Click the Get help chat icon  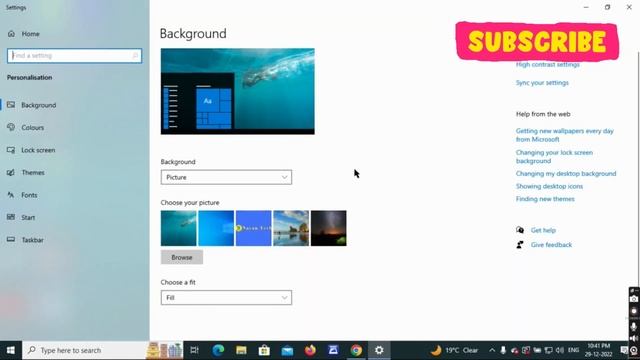[520, 230]
